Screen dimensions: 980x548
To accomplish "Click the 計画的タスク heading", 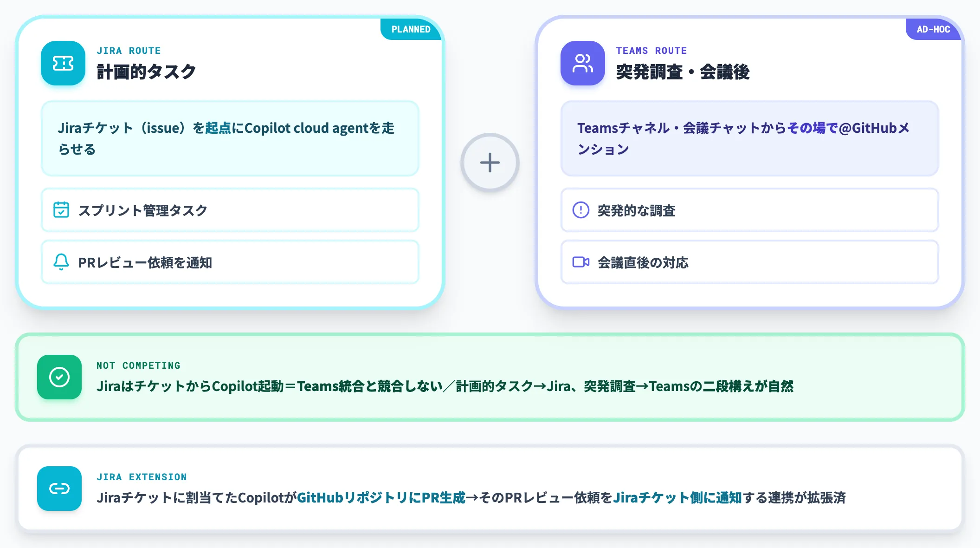I will (x=146, y=72).
